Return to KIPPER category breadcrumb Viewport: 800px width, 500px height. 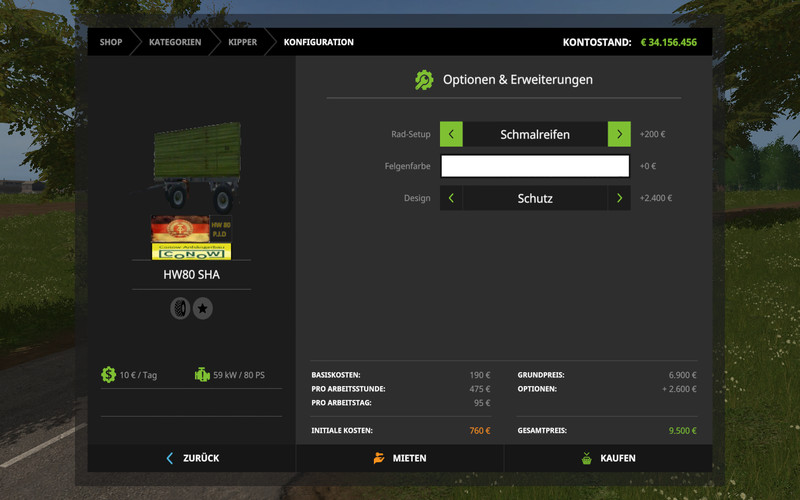[x=242, y=42]
